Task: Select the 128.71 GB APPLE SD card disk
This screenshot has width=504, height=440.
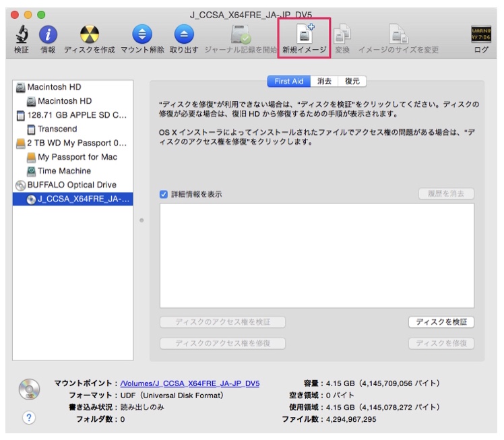Action: (x=77, y=115)
